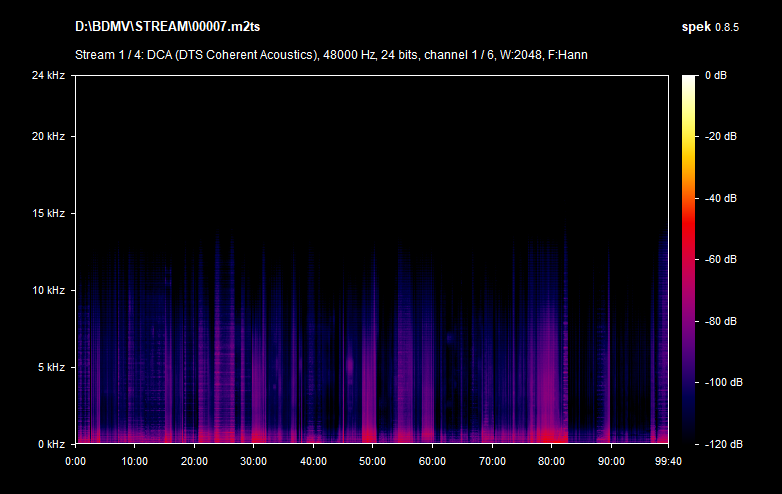Click the -100 dB scale label
The width and height of the screenshot is (782, 494).
click(719, 382)
